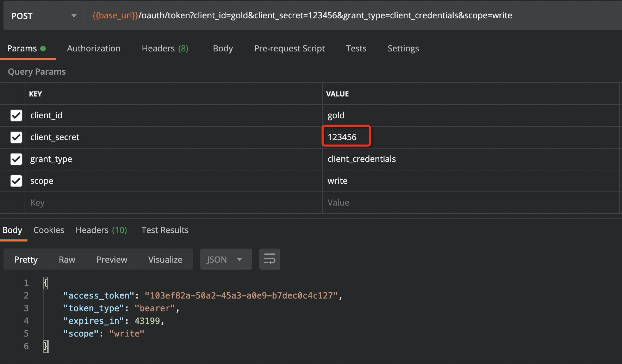Open the Pre-request Script tab
Screen dimensions: 622x364
[289, 49]
